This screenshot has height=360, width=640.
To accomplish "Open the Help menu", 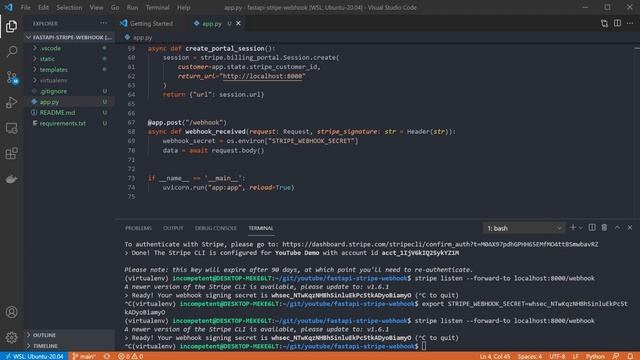I will click(x=183, y=7).
